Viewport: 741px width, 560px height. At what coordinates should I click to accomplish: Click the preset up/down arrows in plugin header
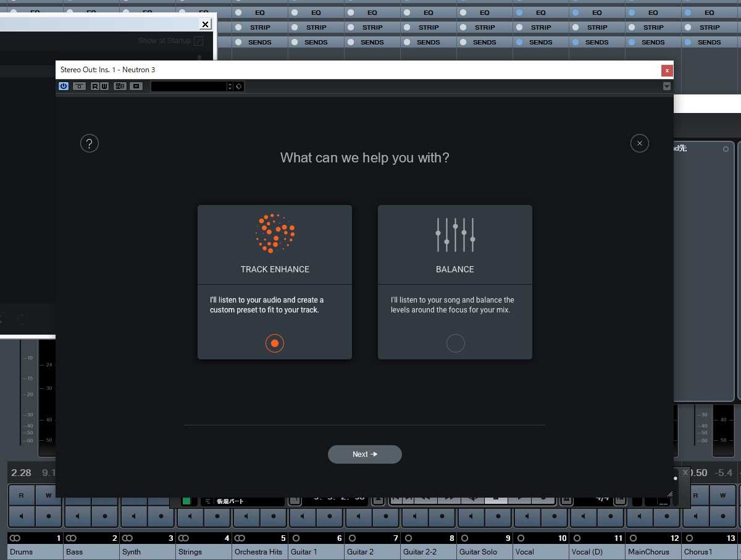pos(230,86)
